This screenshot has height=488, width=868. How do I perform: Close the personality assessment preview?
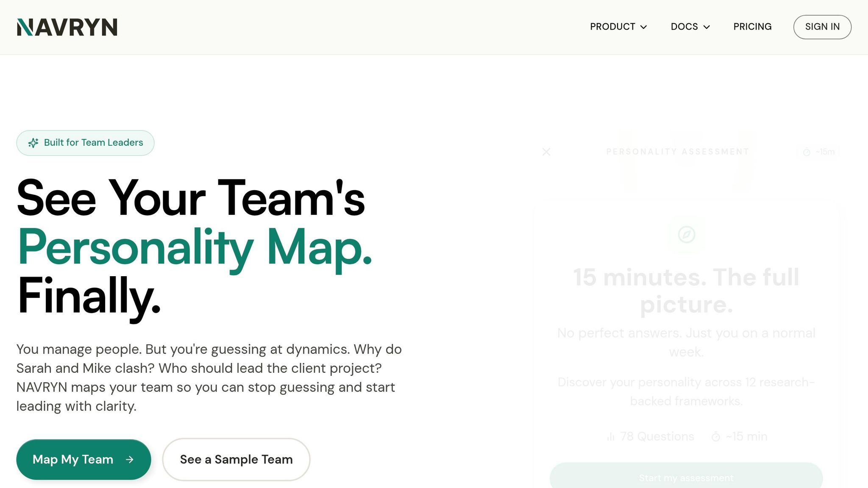pos(546,152)
